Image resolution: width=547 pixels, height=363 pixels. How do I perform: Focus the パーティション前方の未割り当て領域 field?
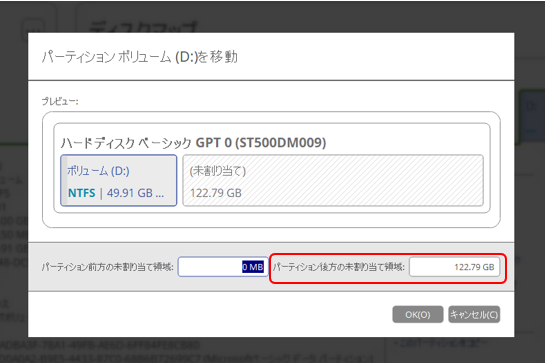pos(223,267)
